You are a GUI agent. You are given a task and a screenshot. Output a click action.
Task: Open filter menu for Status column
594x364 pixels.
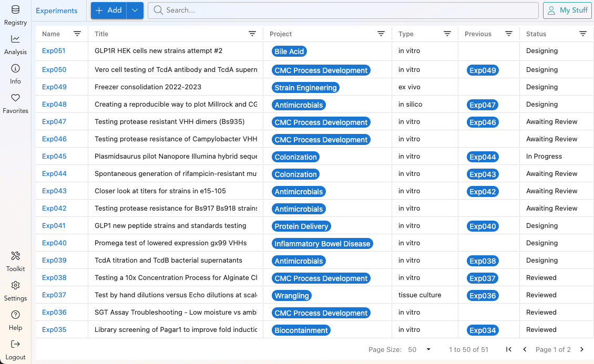coord(583,34)
